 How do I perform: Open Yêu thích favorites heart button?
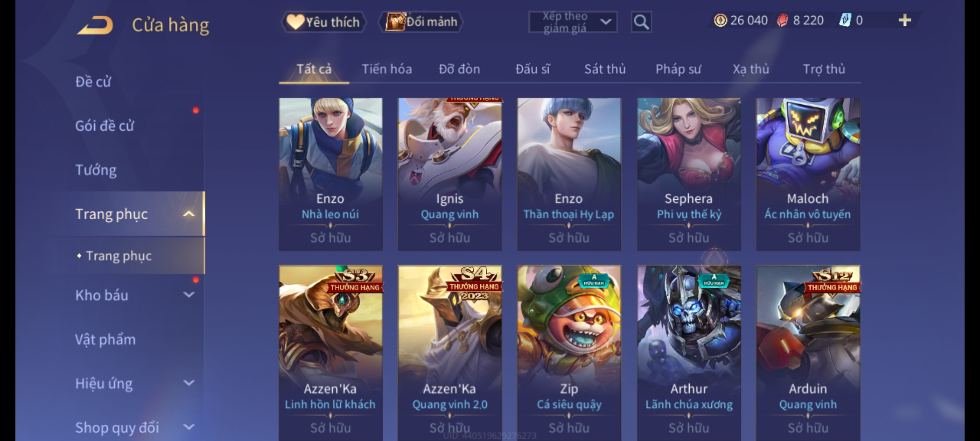point(323,22)
